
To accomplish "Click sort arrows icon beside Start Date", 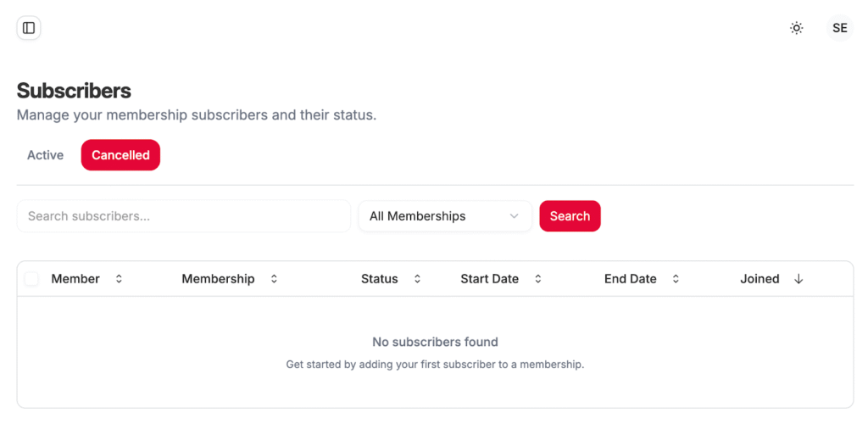I will click(x=537, y=279).
